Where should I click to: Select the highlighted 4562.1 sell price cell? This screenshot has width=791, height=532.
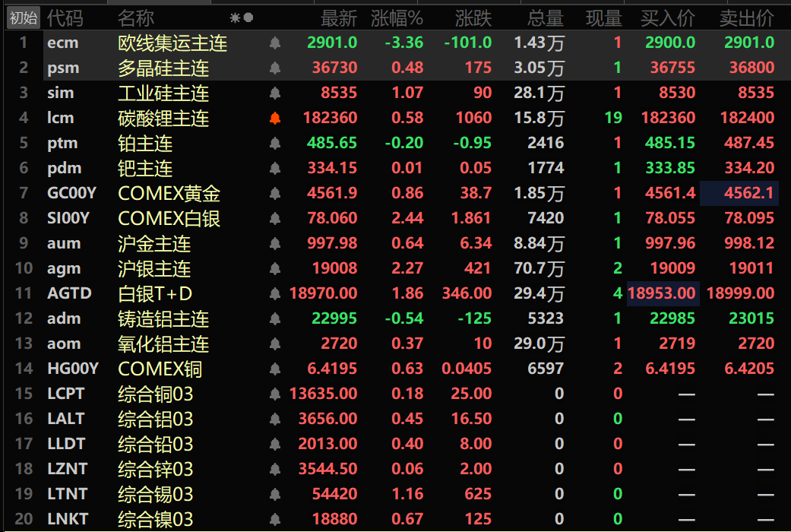(739, 193)
